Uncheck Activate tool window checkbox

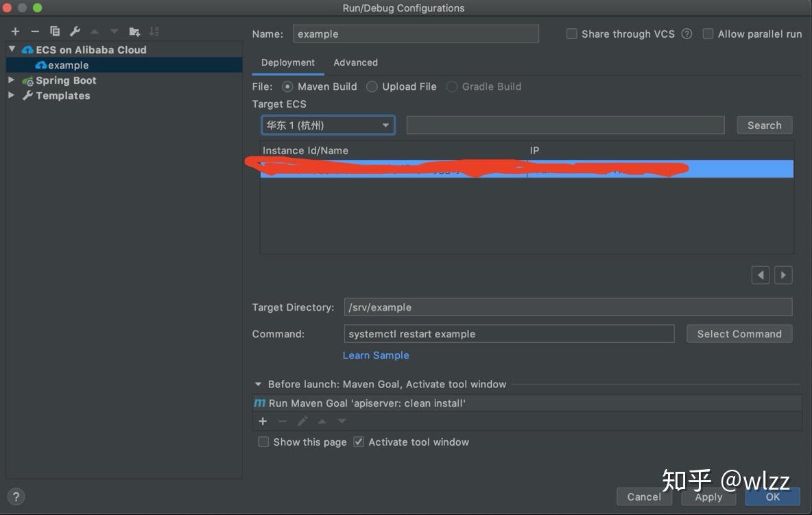359,442
